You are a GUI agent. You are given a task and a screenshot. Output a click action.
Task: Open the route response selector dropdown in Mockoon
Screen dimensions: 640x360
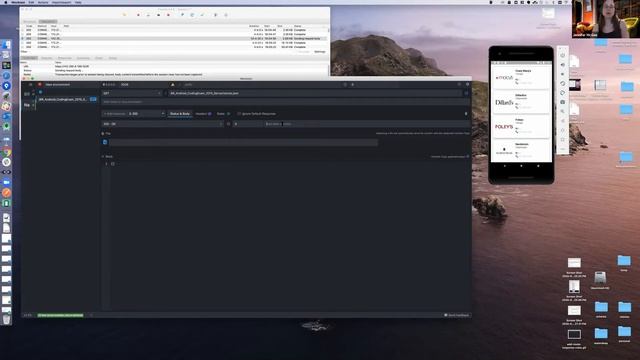pyautogui.click(x=147, y=114)
